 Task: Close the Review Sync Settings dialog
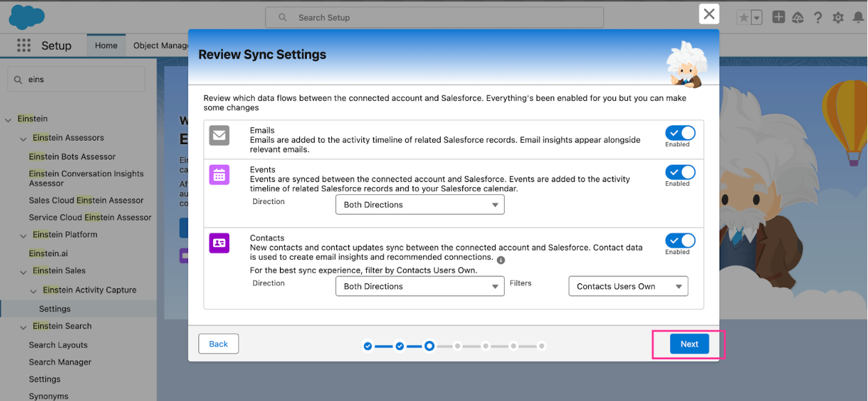point(709,14)
